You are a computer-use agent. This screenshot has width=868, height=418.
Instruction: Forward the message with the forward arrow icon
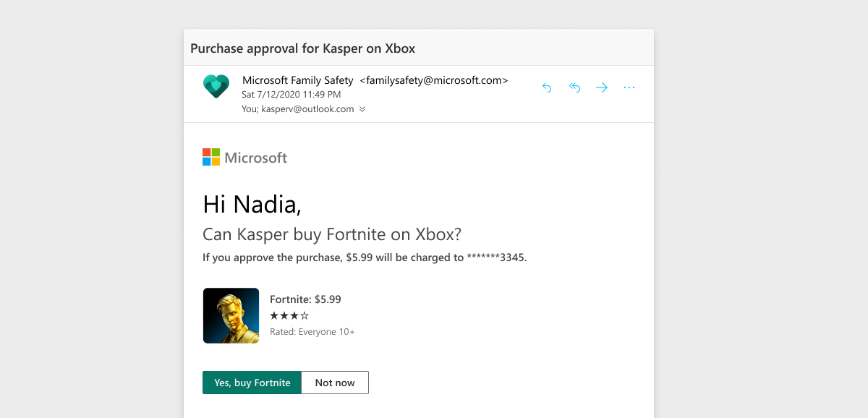coord(602,87)
